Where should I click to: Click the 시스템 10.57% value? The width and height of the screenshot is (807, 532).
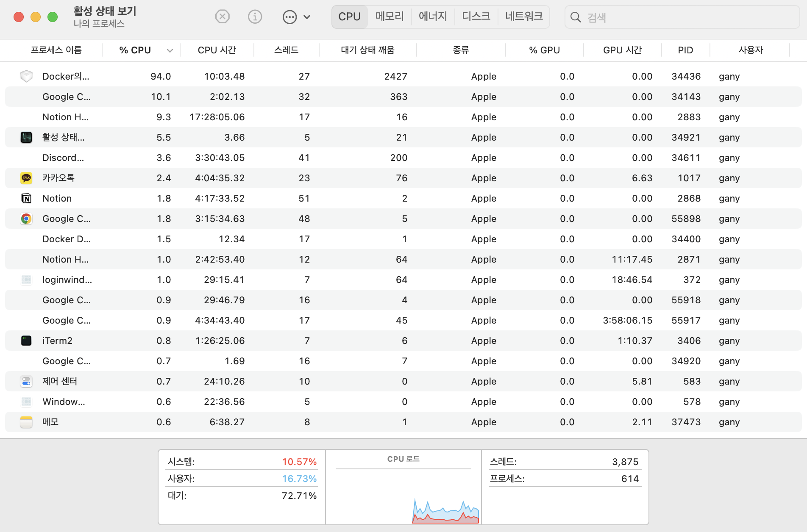299,462
